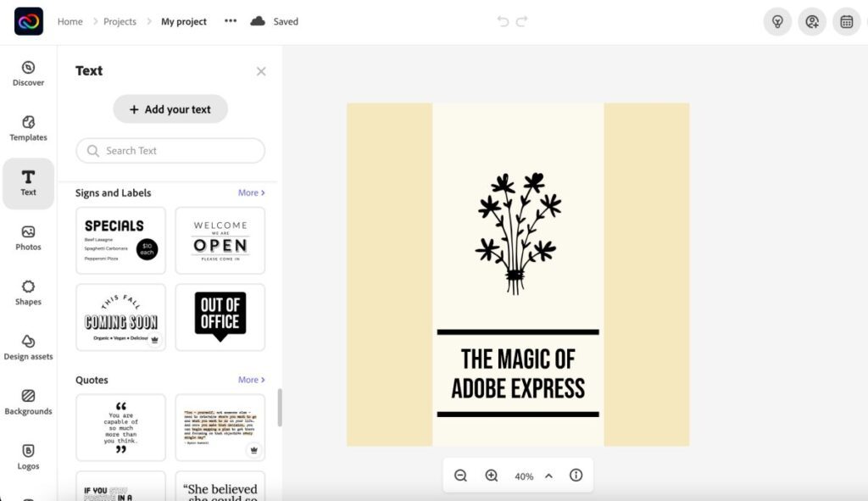Click the canvas info icon
The image size is (868, 501).
pos(576,476)
